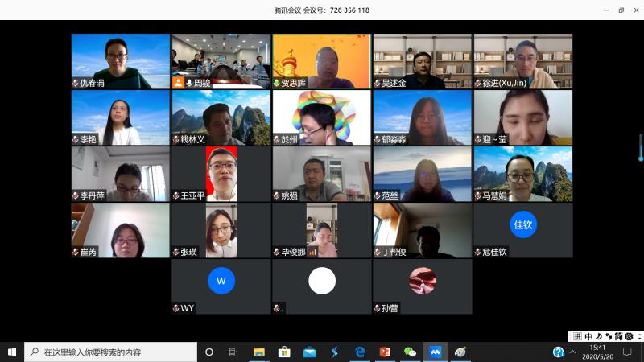Image resolution: width=644 pixels, height=362 pixels.
Task: Open the Mail app in taskbar
Action: pos(309,352)
